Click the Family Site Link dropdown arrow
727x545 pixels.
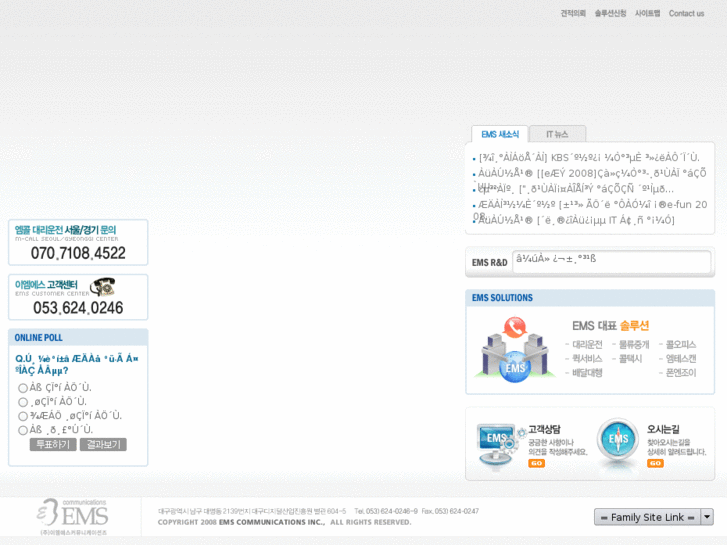click(707, 517)
